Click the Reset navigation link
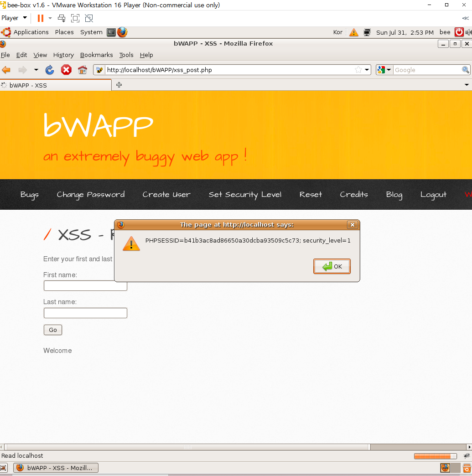Image resolution: width=472 pixels, height=476 pixels. click(311, 195)
